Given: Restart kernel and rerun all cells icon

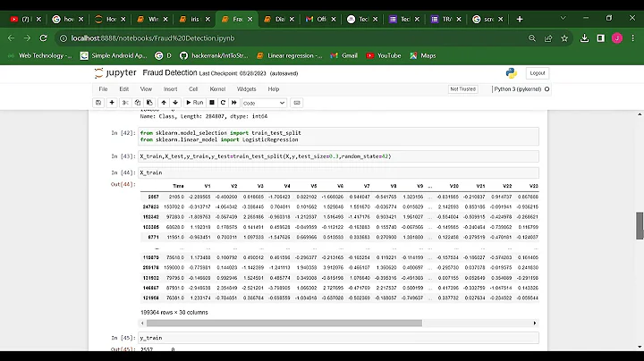Looking at the screenshot, I should point(234,103).
